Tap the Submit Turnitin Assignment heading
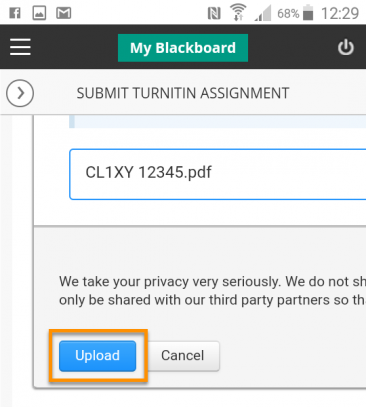 coord(183,93)
